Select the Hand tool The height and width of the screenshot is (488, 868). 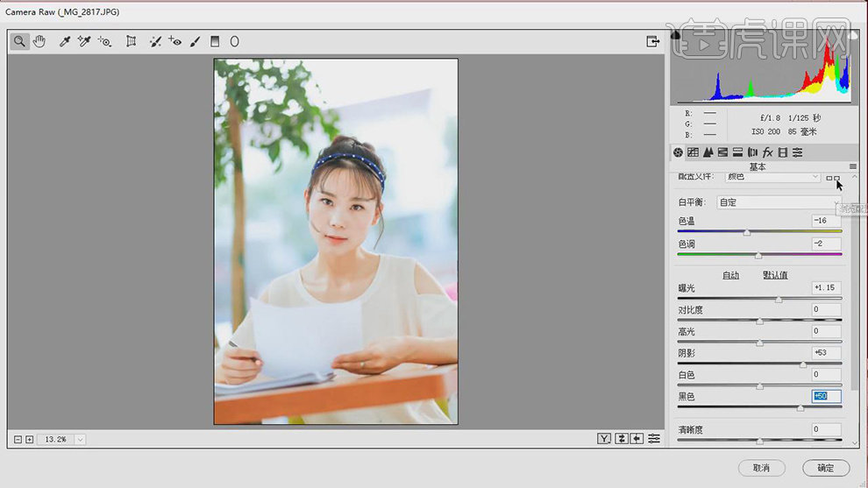39,41
